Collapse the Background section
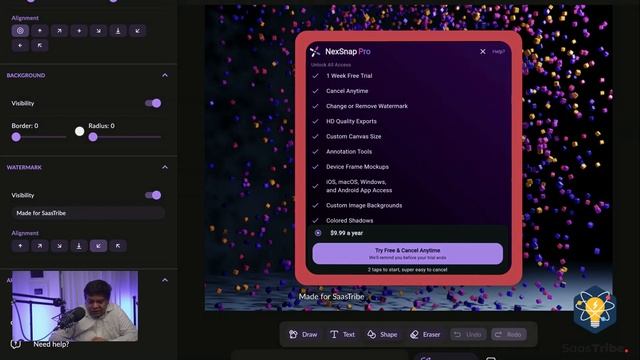This screenshot has width=640, height=360. point(165,76)
